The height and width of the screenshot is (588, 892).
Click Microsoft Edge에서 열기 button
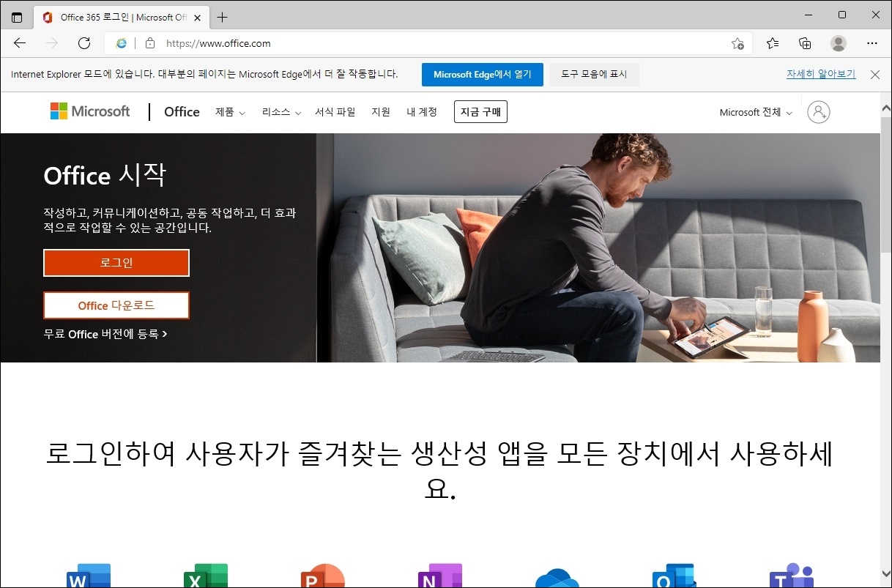[482, 75]
